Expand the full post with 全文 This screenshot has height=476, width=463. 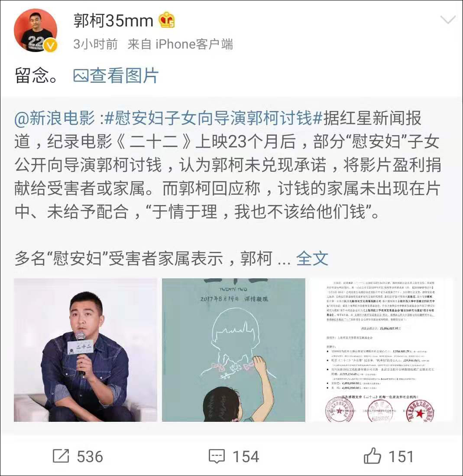click(312, 259)
